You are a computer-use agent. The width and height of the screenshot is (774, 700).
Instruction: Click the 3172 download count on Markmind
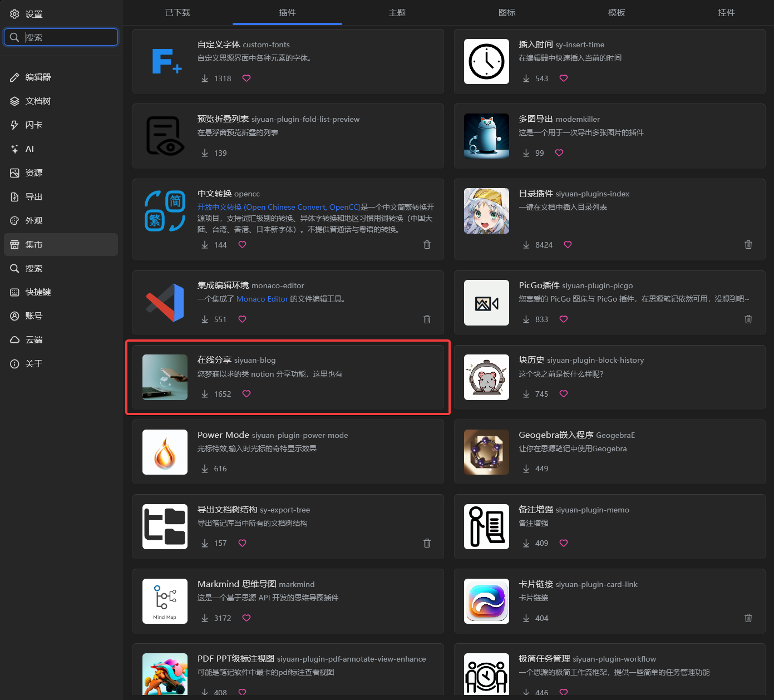coord(223,618)
